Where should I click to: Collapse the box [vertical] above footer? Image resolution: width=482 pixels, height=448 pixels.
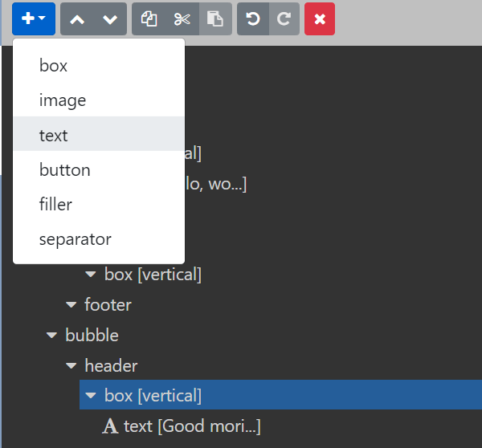tap(91, 274)
